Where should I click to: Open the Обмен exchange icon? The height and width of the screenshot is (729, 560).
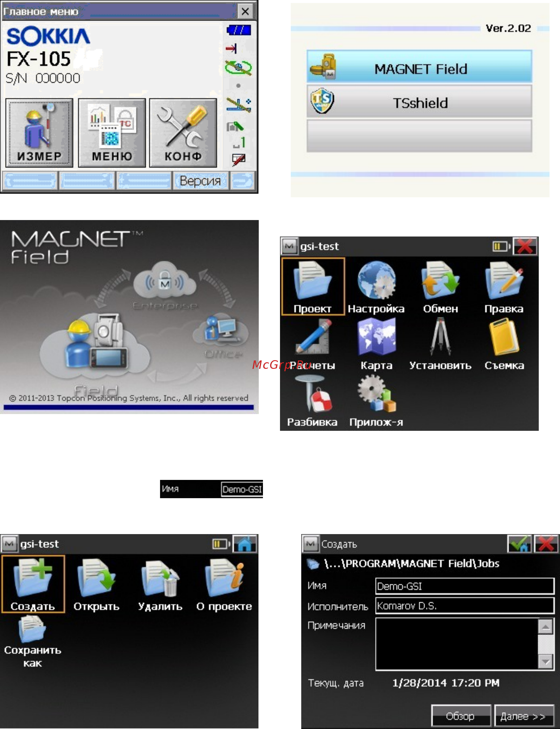click(440, 287)
